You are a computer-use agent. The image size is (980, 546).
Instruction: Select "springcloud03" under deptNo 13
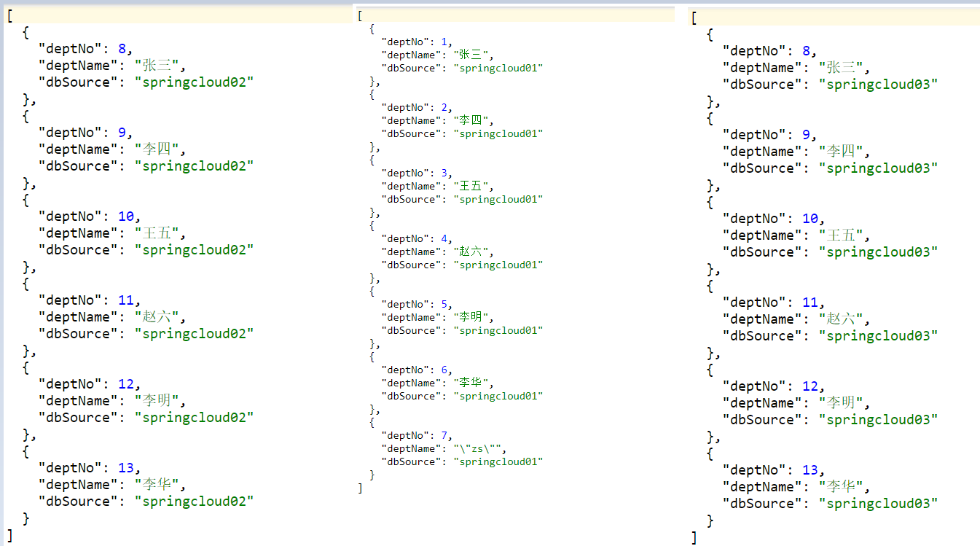[878, 504]
